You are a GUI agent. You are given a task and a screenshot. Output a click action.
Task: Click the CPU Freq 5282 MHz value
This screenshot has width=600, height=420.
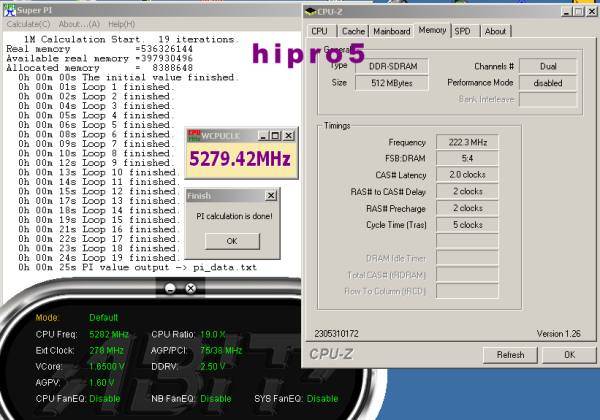coord(109,334)
